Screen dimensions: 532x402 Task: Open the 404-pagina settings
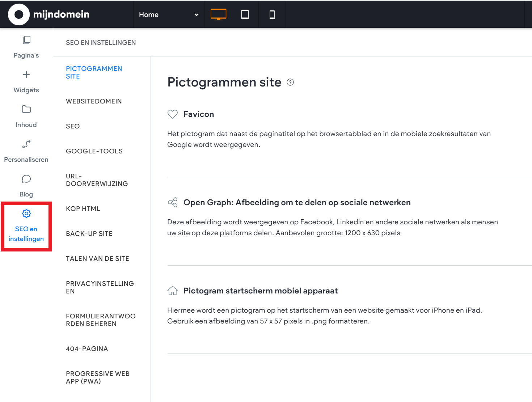point(87,349)
